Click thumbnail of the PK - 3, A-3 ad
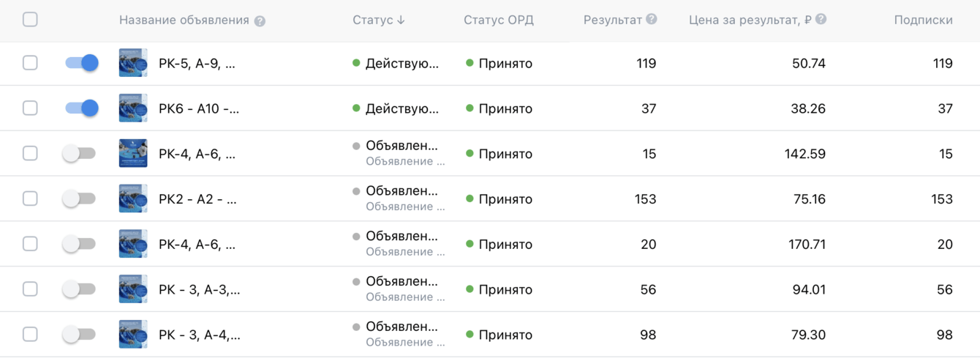980x361 pixels. click(x=133, y=289)
